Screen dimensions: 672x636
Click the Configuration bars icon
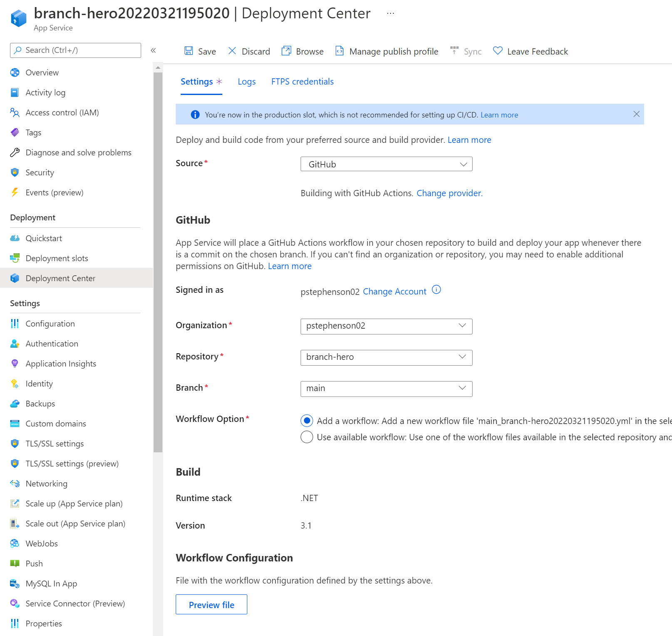[x=15, y=324]
